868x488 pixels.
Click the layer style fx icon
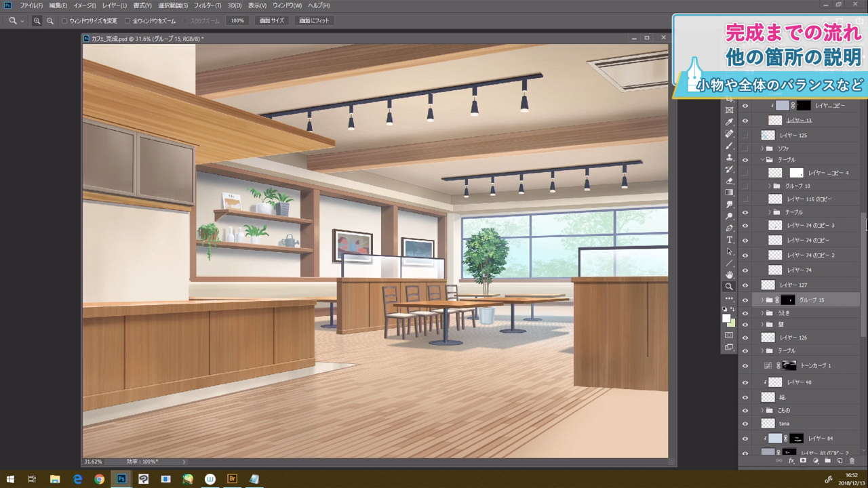791,461
